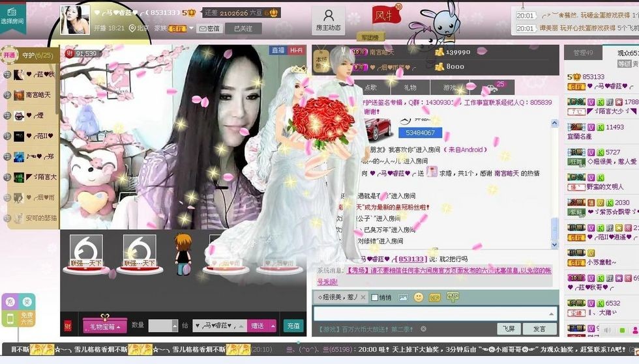Click the 财 wealth counter 91,539
Viewport: 639px width, 364px height.
click(82, 53)
